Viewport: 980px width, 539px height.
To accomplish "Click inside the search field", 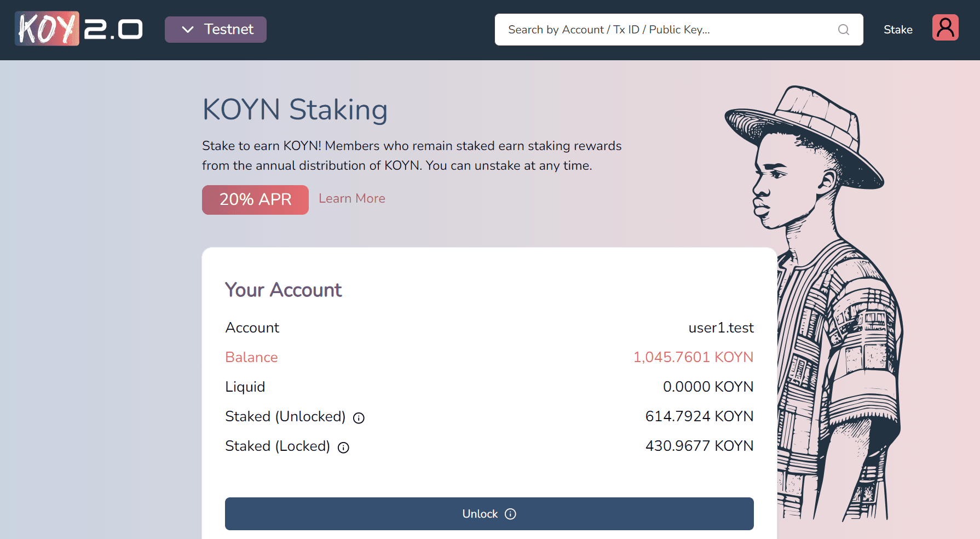I will [x=657, y=30].
